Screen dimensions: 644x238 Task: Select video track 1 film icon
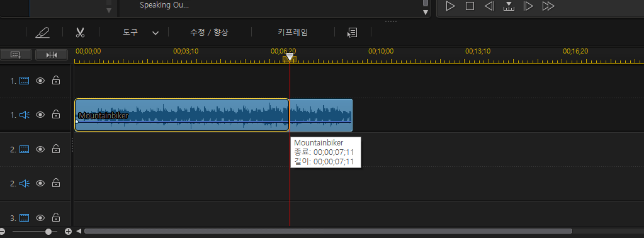coord(24,81)
